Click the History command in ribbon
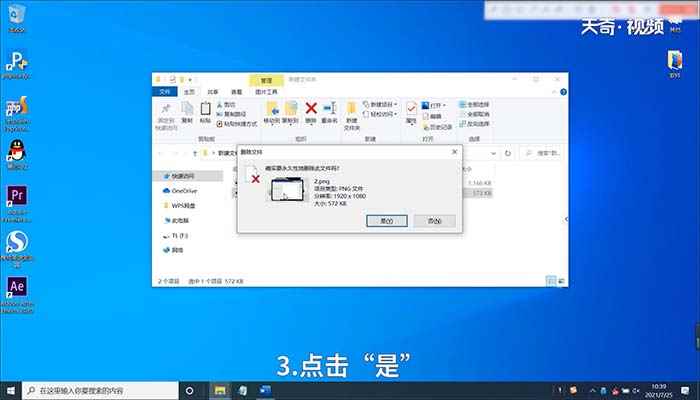This screenshot has height=400, width=700. 438,127
